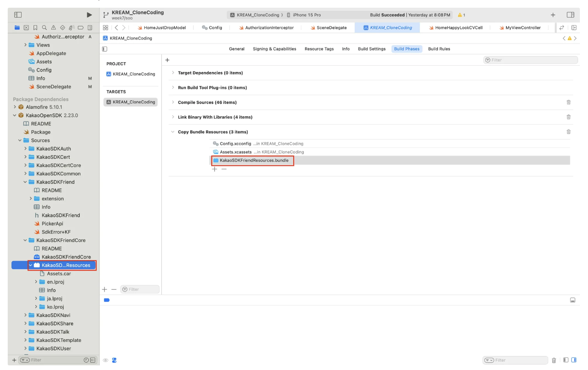Expand the KakaoSDKAuth folder
This screenshot has height=370, width=588.
(25, 149)
